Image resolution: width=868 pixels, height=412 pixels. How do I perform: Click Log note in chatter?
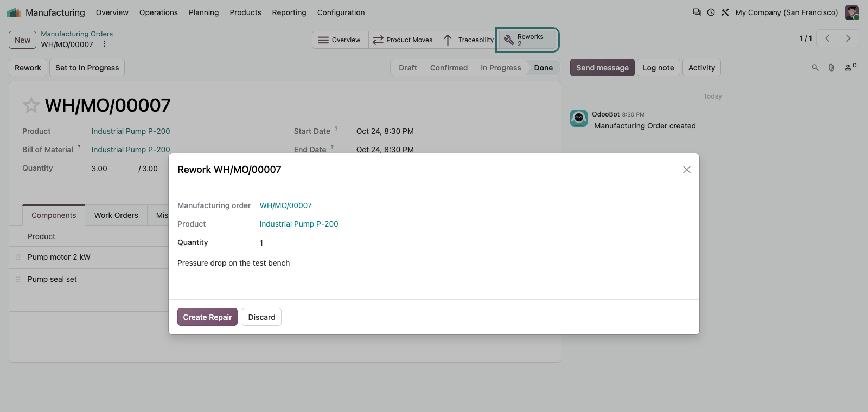(x=658, y=68)
